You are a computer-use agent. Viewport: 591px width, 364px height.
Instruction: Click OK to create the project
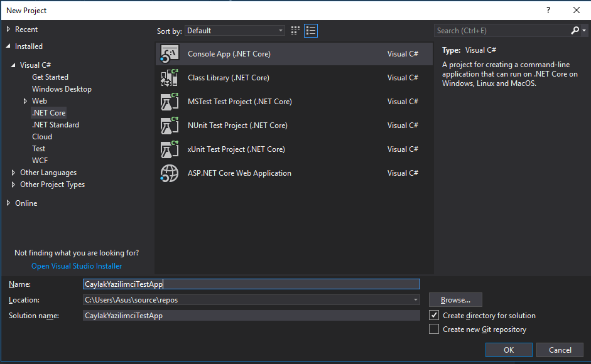(509, 350)
